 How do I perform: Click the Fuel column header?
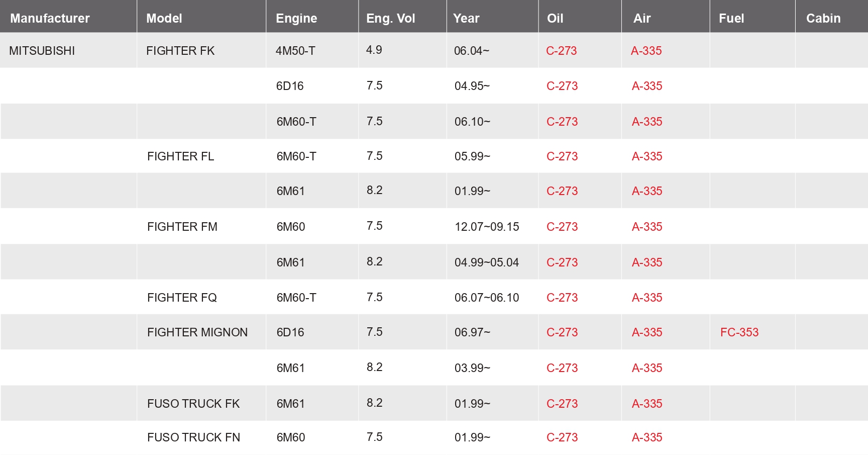click(731, 18)
